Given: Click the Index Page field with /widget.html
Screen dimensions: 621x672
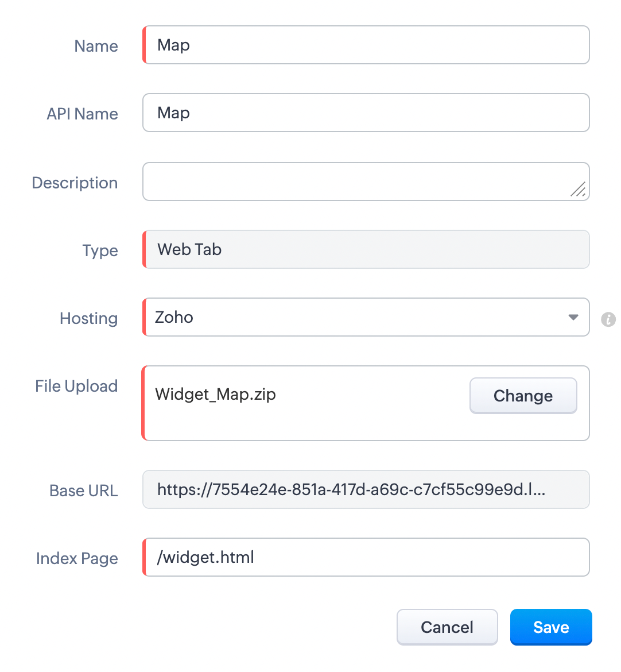Looking at the screenshot, I should click(x=366, y=557).
